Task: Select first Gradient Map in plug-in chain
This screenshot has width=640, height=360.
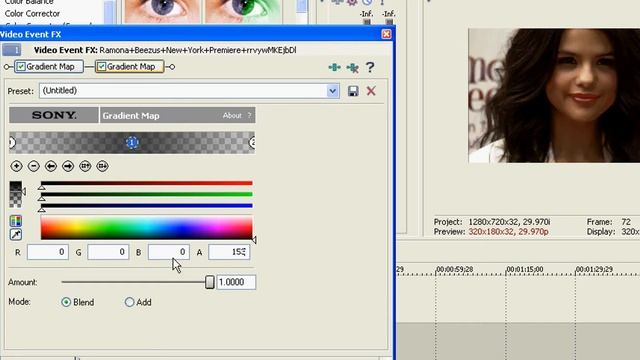Action: 49,67
